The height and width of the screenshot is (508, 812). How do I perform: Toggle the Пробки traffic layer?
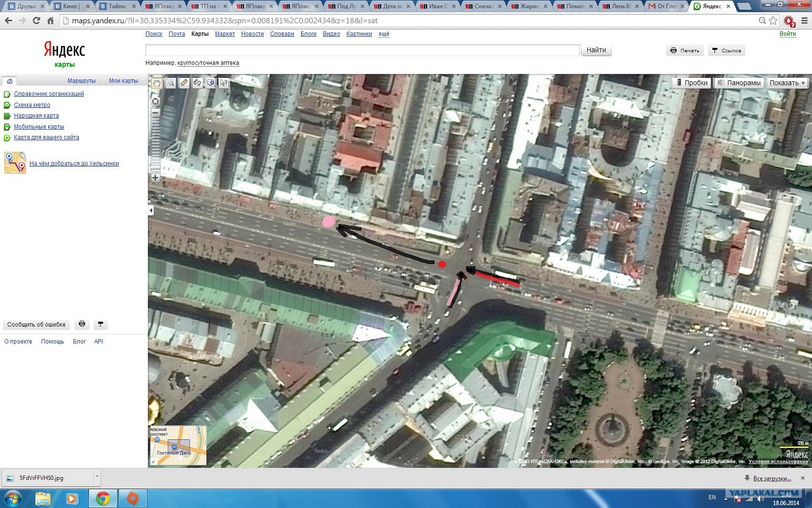[x=691, y=83]
